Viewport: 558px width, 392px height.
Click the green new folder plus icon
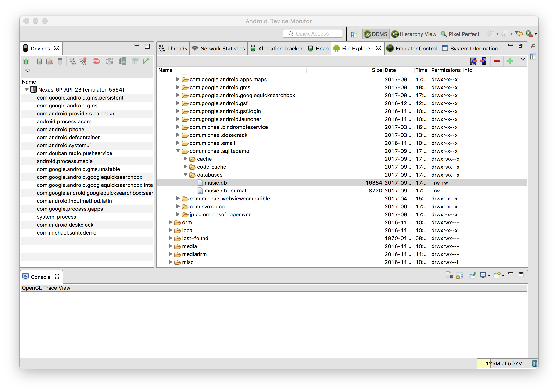(x=510, y=61)
